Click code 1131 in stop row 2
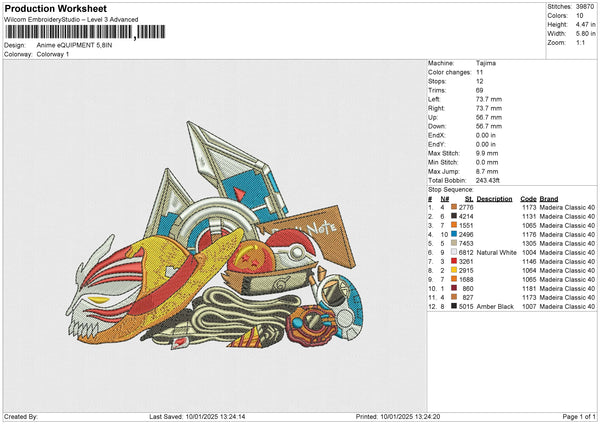The height and width of the screenshot is (424, 600). 529,216
